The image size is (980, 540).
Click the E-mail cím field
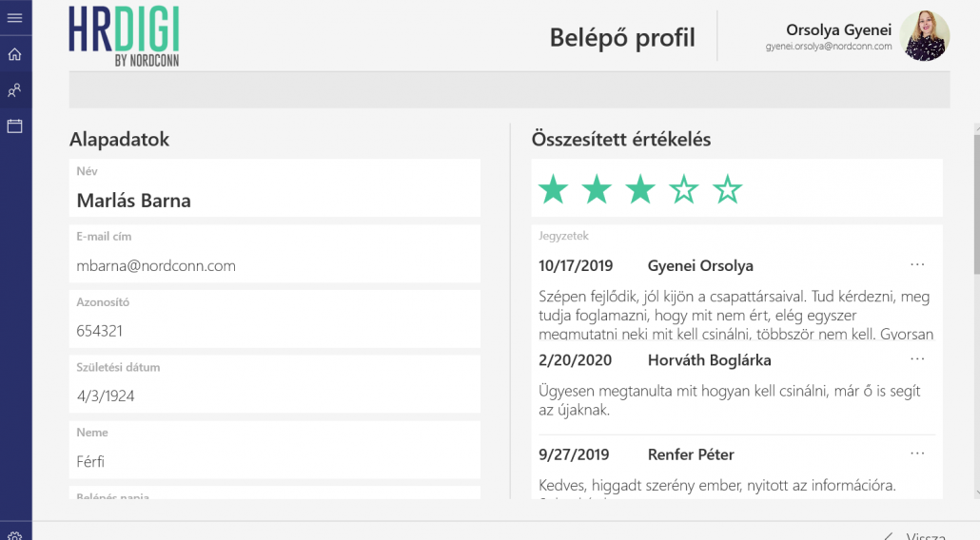(274, 265)
